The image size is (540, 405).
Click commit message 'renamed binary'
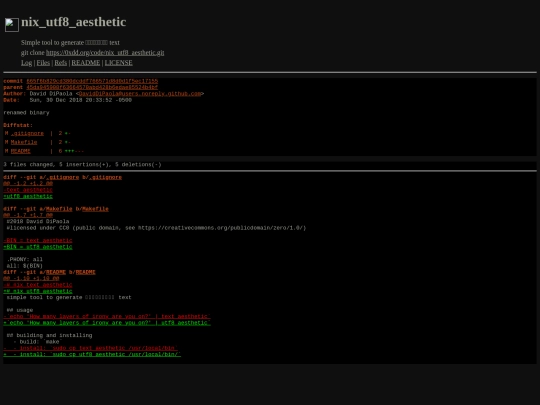26,113
